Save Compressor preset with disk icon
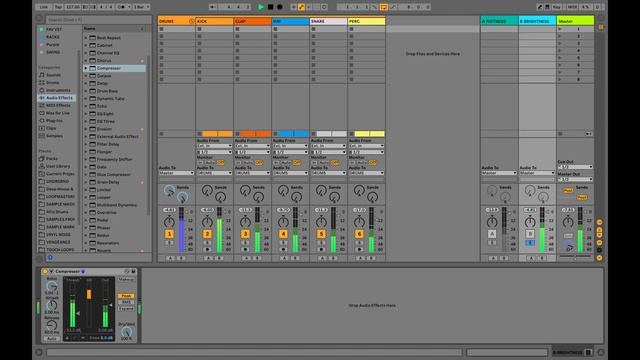This screenshot has width=640, height=360. pos(133,271)
